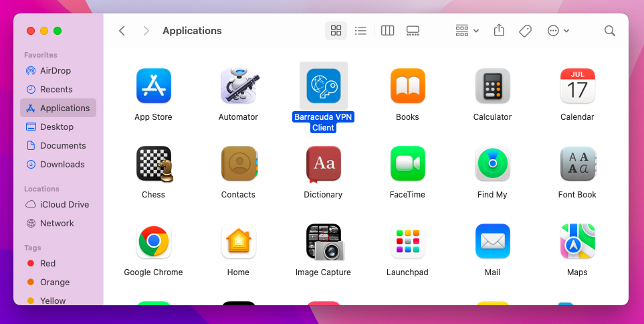
Task: Click the Tags section header
Action: (x=33, y=248)
